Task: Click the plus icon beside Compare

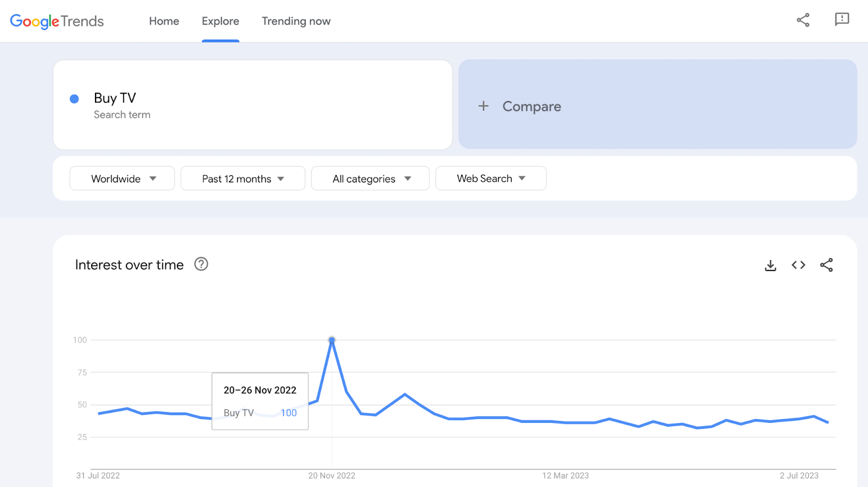Action: coord(483,106)
